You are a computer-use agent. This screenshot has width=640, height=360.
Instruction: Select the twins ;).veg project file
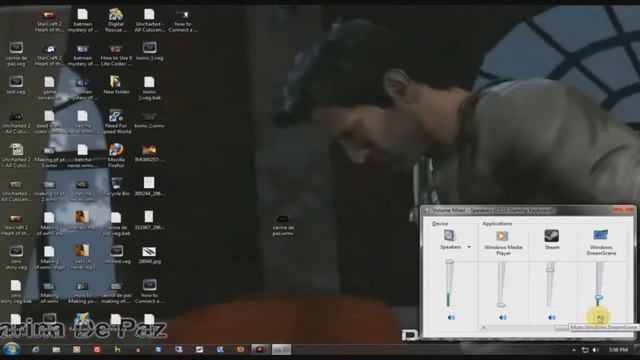tap(149, 51)
